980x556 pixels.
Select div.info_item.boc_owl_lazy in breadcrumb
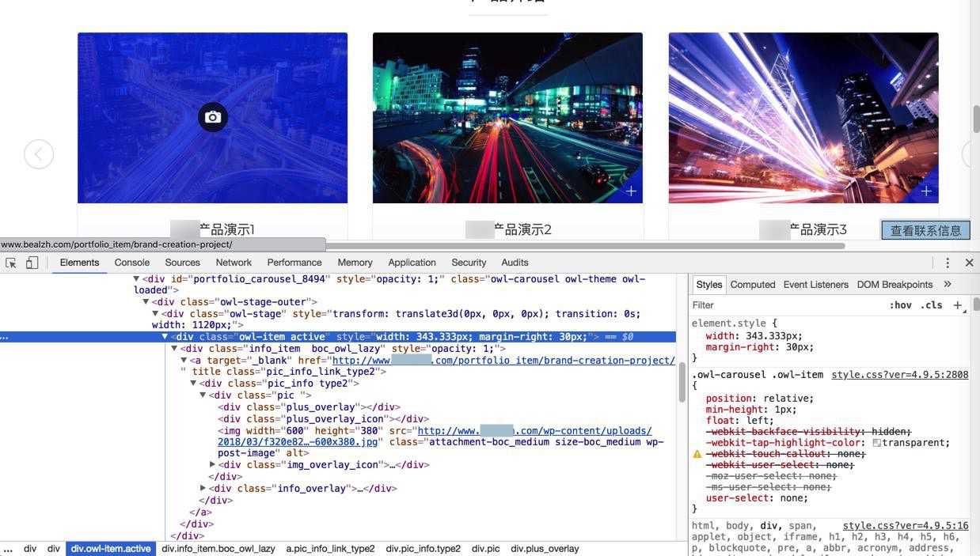coord(218,549)
